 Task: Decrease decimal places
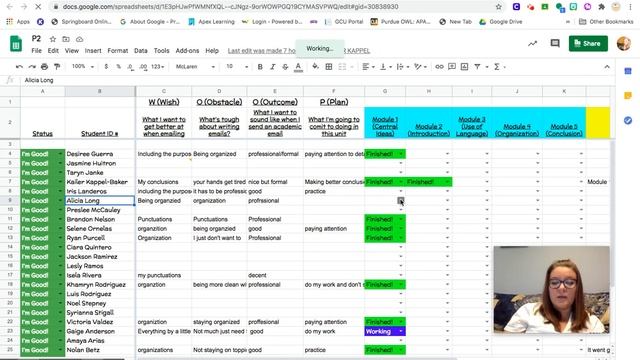click(130, 67)
